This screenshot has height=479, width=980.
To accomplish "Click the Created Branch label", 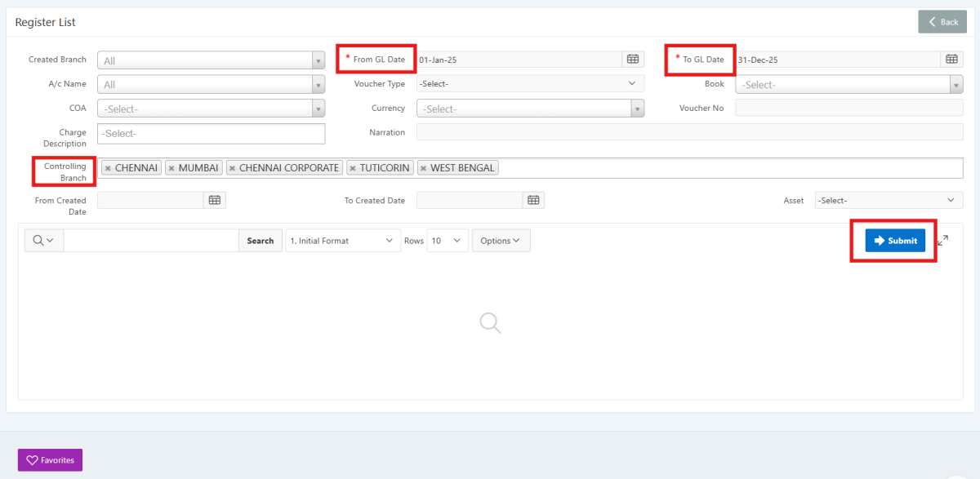I will click(x=56, y=60).
